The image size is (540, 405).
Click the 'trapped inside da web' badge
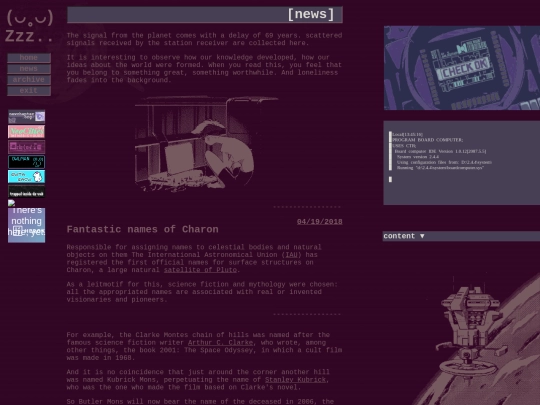click(27, 192)
